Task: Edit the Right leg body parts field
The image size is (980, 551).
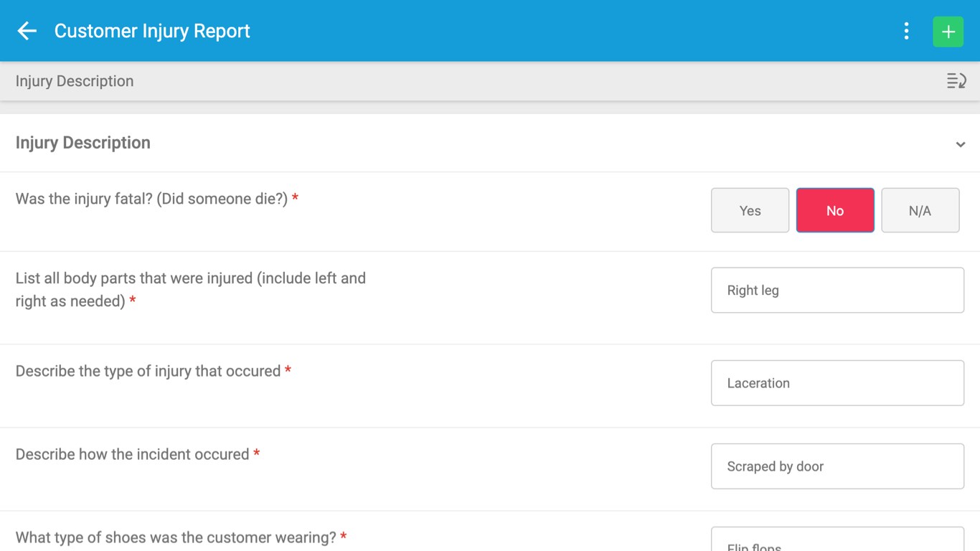Action: pos(837,290)
